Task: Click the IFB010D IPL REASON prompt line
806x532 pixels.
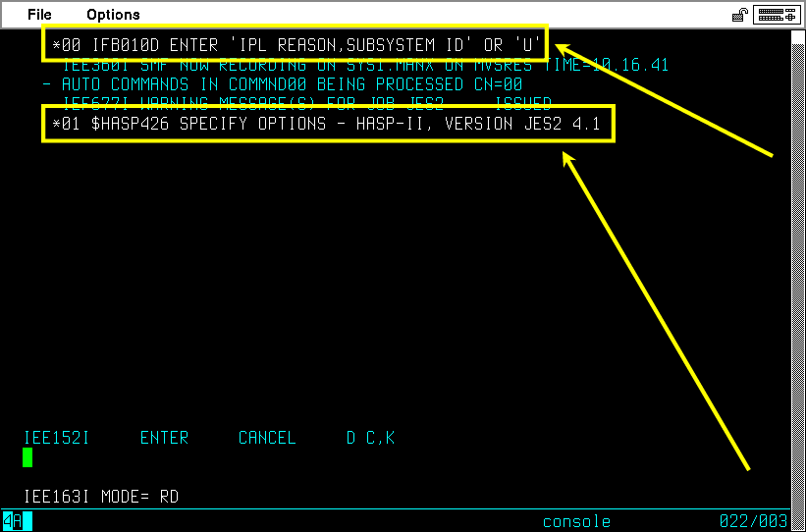Action: click(x=297, y=45)
